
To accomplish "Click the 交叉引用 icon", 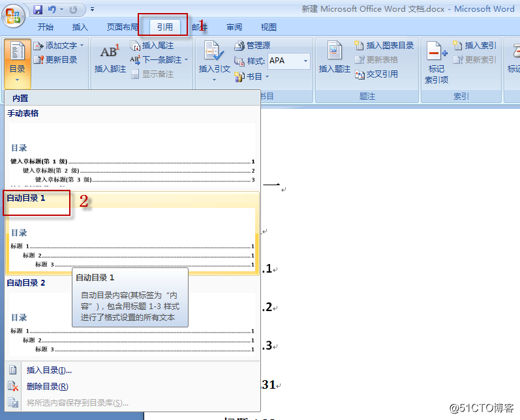I will 359,74.
